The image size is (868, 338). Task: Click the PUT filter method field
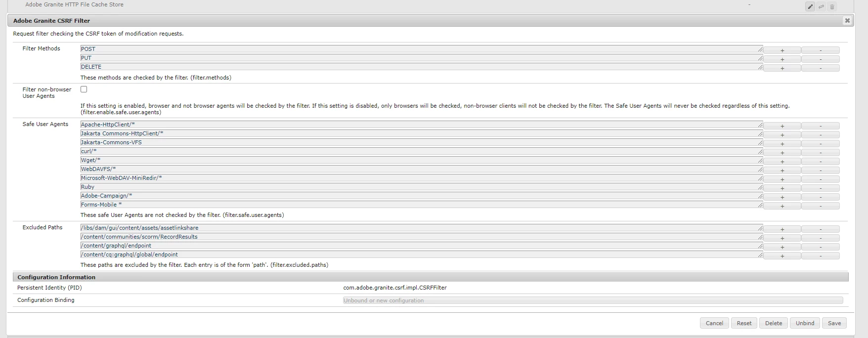422,58
